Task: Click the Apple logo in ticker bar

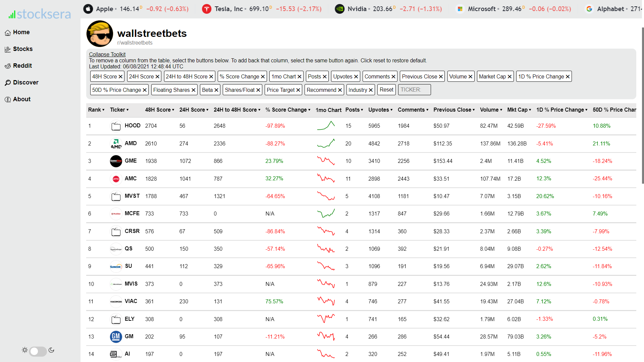Action: 88,9
